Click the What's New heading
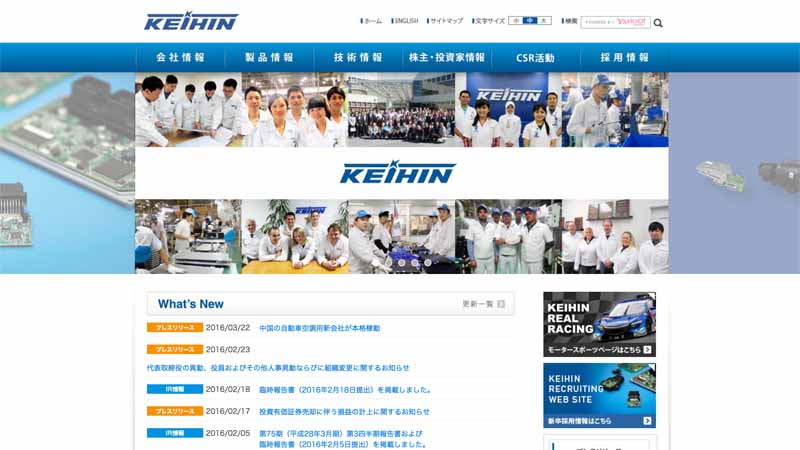Screen dimensions: 800x450 pyautogui.click(x=191, y=304)
